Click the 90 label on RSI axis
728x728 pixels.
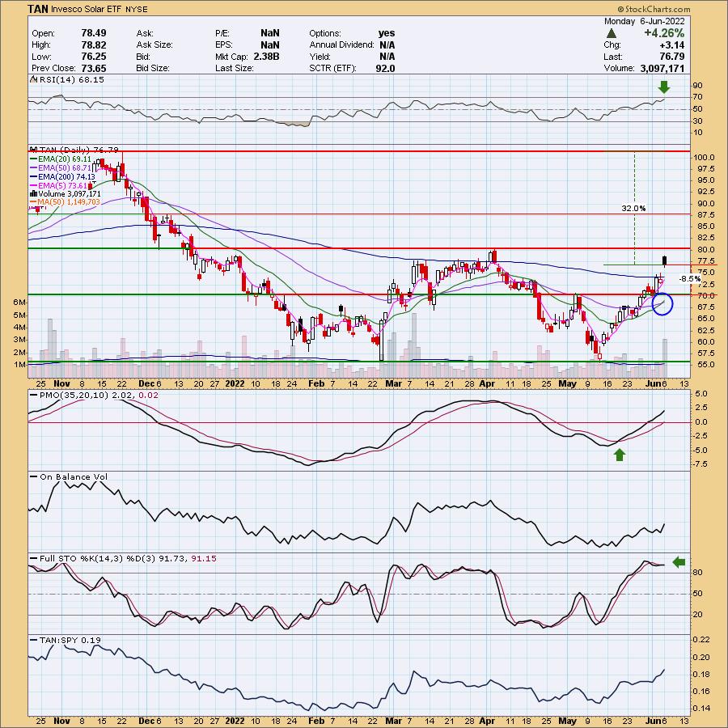pyautogui.click(x=697, y=86)
